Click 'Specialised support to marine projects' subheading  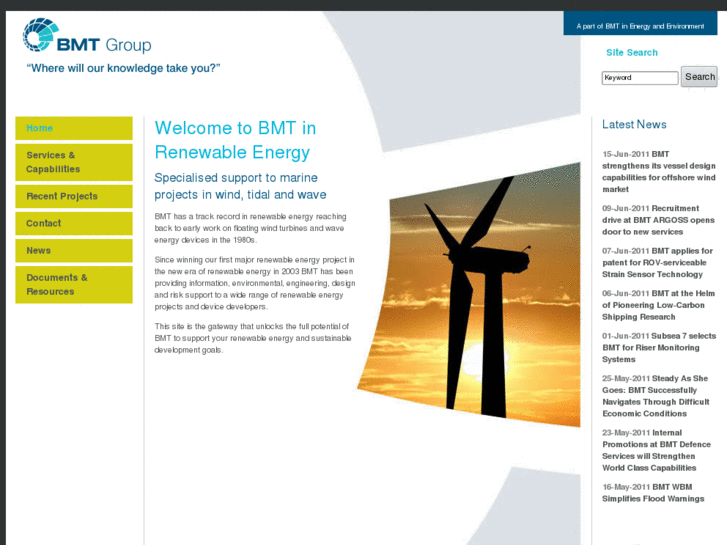(240, 186)
